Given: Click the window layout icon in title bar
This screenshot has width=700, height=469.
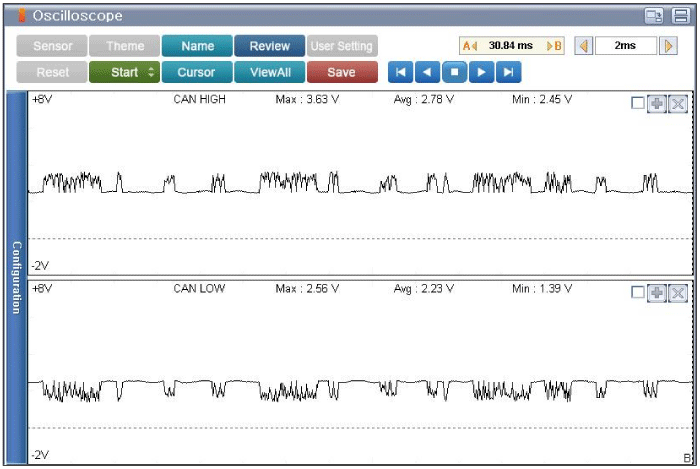Looking at the screenshot, I should [x=654, y=16].
